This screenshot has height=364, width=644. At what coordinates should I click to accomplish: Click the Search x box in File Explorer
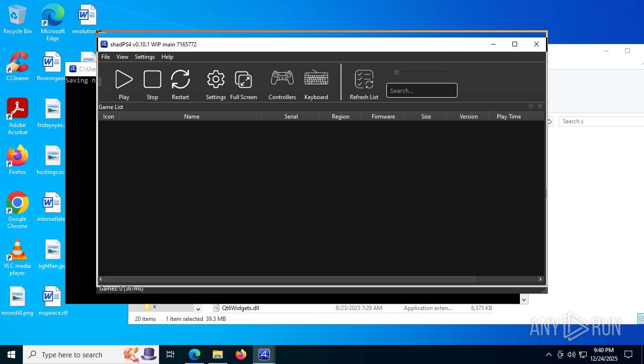[x=601, y=121]
